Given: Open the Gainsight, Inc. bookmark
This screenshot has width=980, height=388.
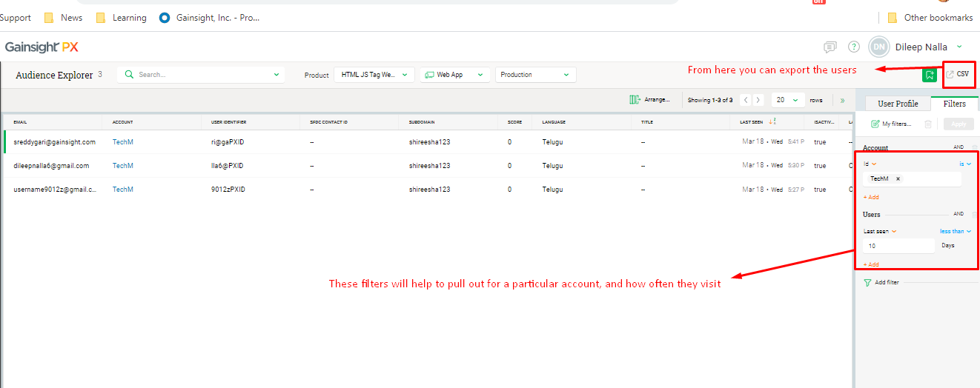Looking at the screenshot, I should point(210,18).
